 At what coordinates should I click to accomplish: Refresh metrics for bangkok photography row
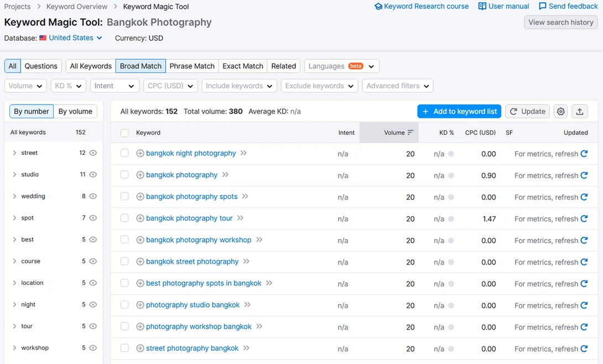584,175
